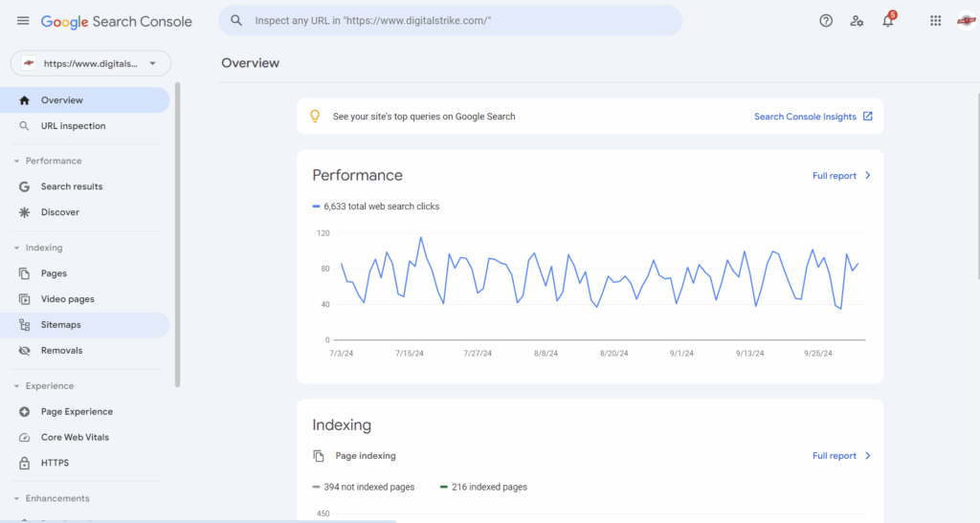This screenshot has width=980, height=523.
Task: Click the Video pages icon
Action: [x=24, y=299]
